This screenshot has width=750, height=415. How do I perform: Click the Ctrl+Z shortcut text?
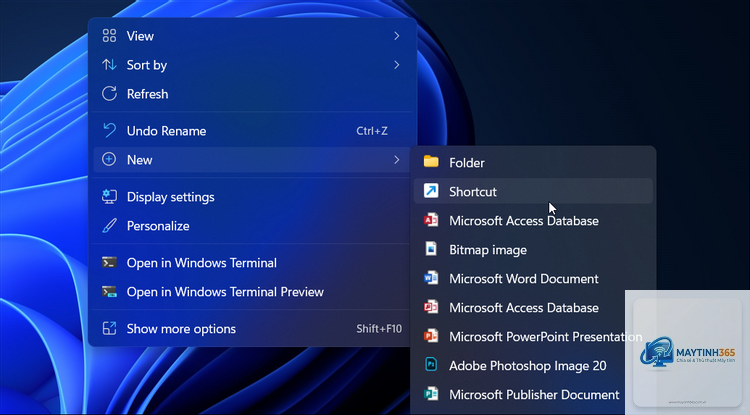[x=372, y=131]
